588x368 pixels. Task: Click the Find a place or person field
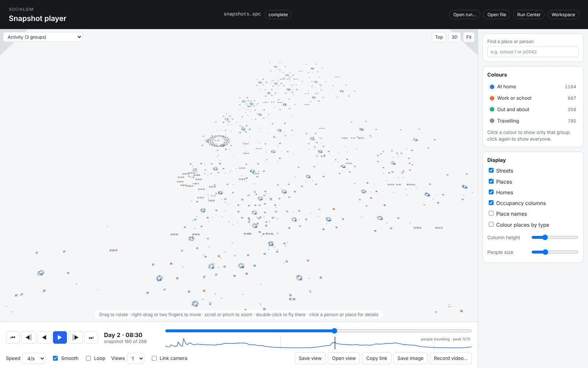[533, 52]
